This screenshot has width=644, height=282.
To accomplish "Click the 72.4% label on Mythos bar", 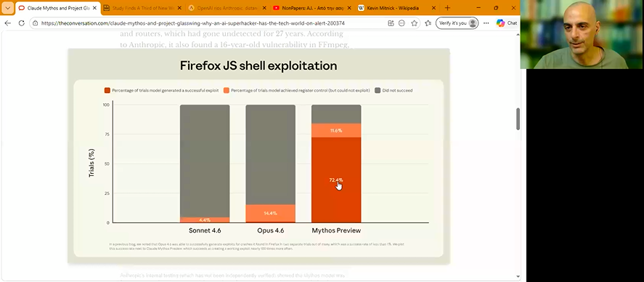I will click(x=336, y=180).
